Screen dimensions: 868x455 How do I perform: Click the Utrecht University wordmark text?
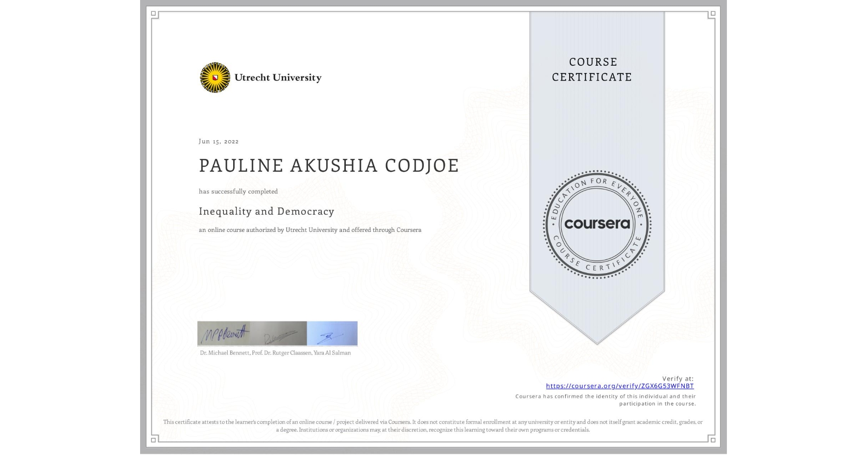[x=278, y=77]
